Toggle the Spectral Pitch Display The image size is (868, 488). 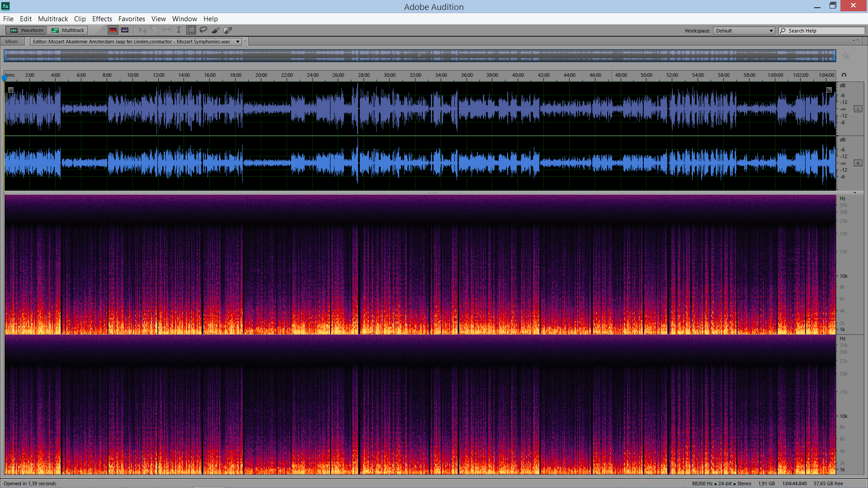pos(125,30)
